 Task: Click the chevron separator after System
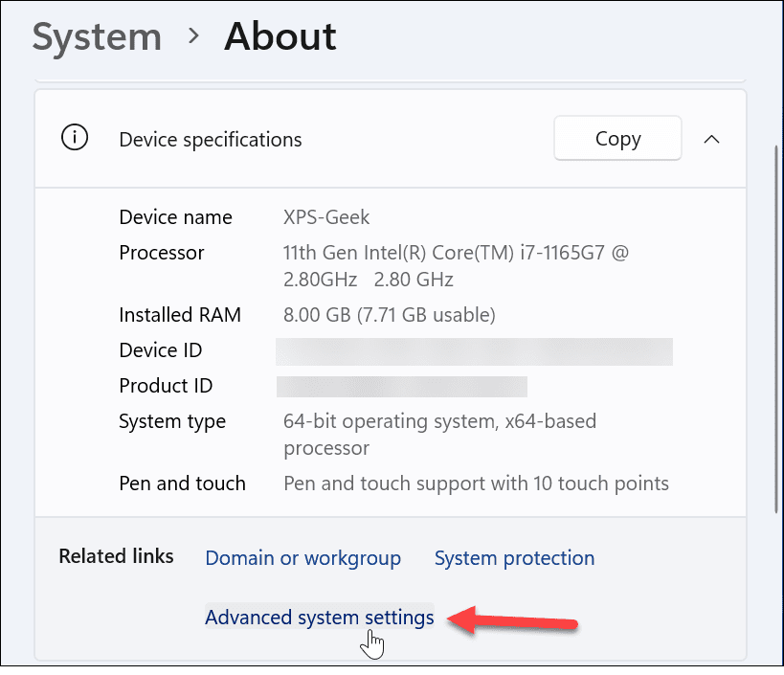tap(192, 36)
